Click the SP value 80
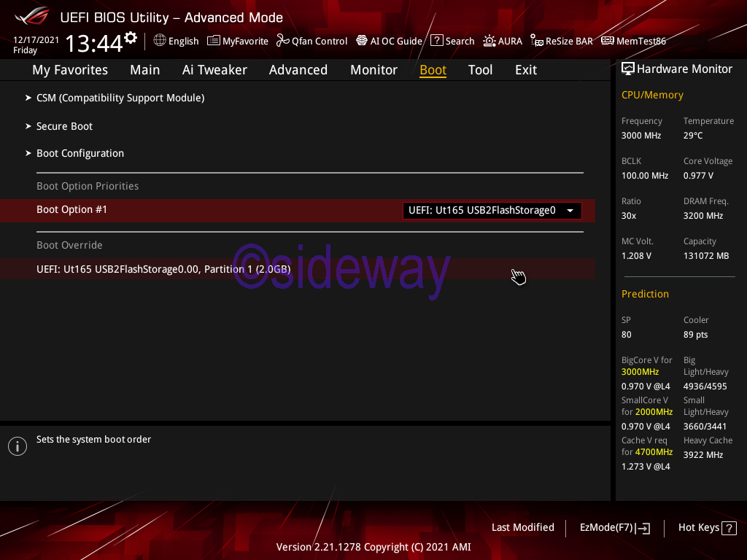Viewport: 747px width, 560px height. (627, 335)
